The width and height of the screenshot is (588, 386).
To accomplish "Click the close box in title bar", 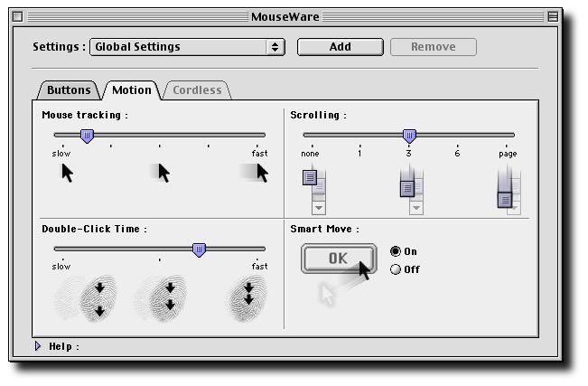I will (18, 16).
